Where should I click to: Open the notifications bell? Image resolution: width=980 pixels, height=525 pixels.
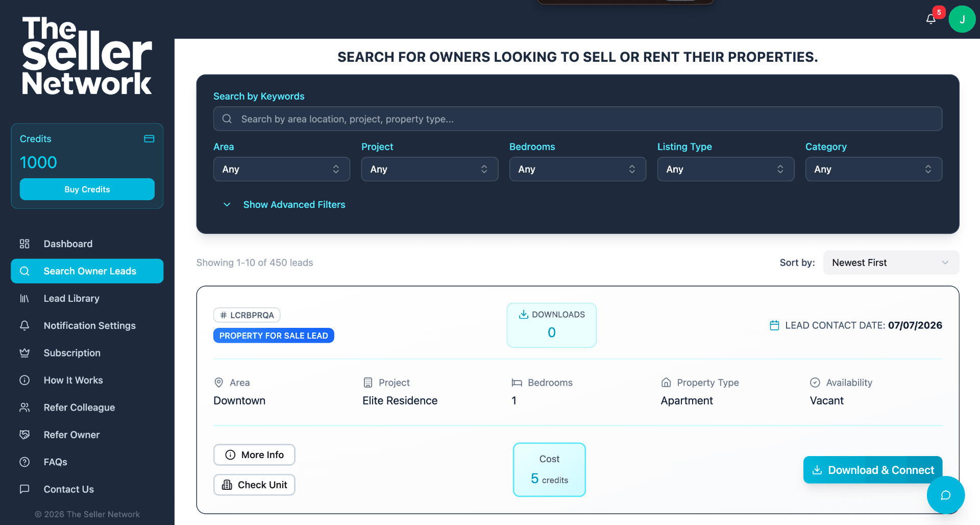[930, 19]
